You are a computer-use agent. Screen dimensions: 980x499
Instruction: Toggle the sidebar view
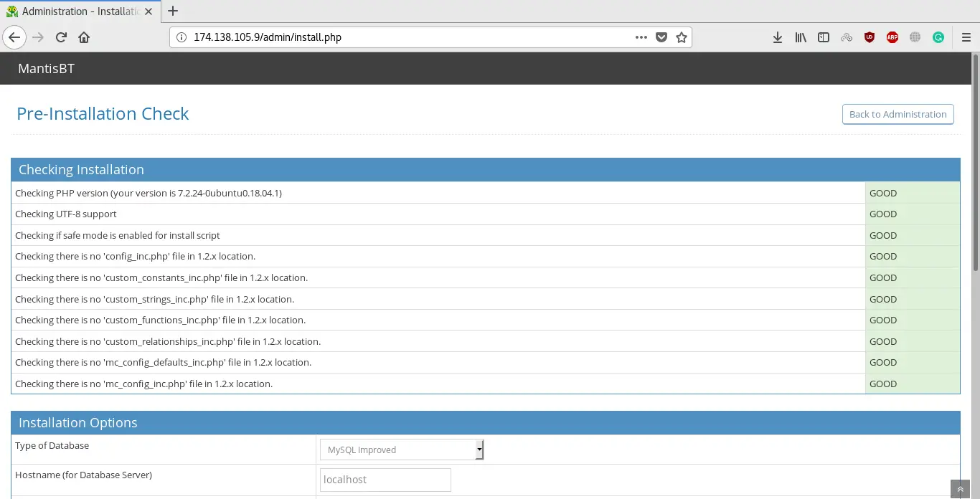coord(824,37)
